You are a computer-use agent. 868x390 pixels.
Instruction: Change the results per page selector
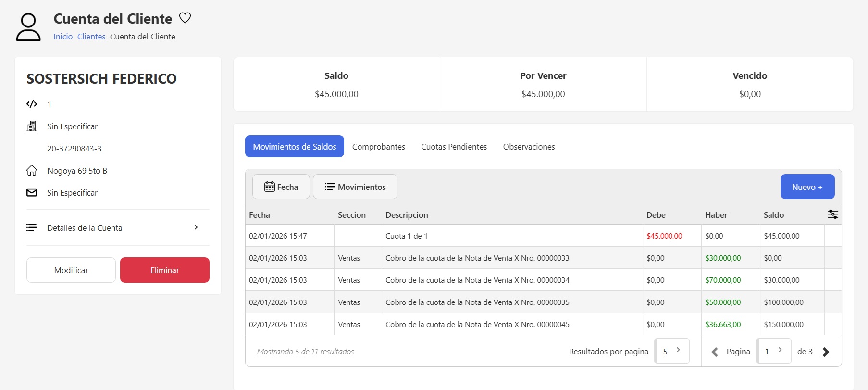[672, 351]
